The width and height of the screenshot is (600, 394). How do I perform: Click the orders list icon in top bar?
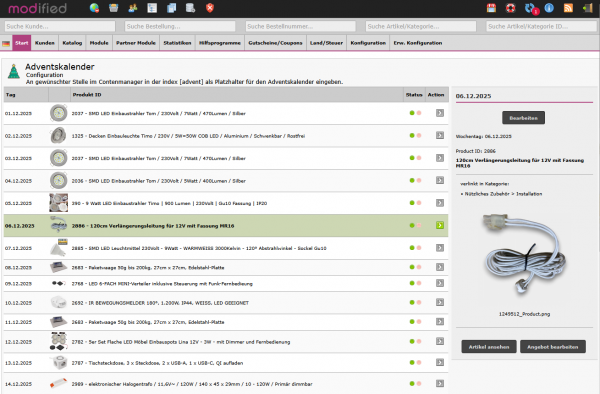coord(152,8)
